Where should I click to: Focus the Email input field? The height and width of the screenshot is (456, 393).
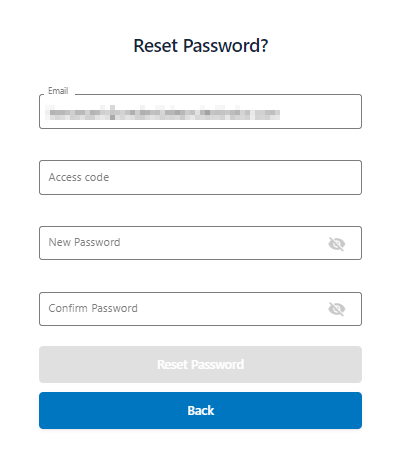(200, 112)
